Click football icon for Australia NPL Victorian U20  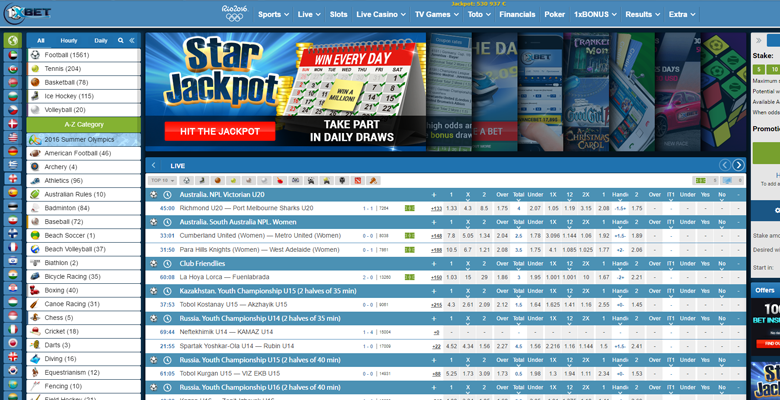click(x=154, y=195)
